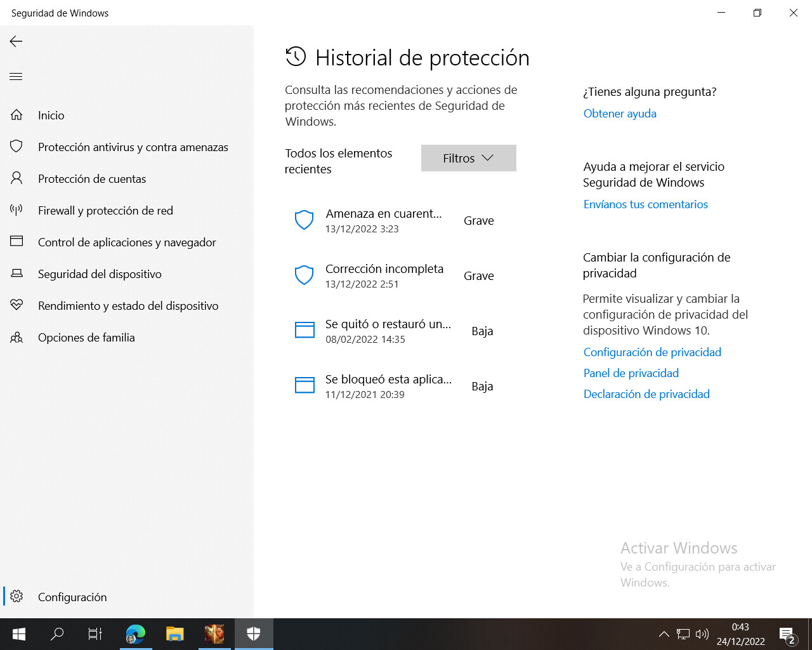Click the device performance heart icon
812x650 pixels.
[x=16, y=305]
